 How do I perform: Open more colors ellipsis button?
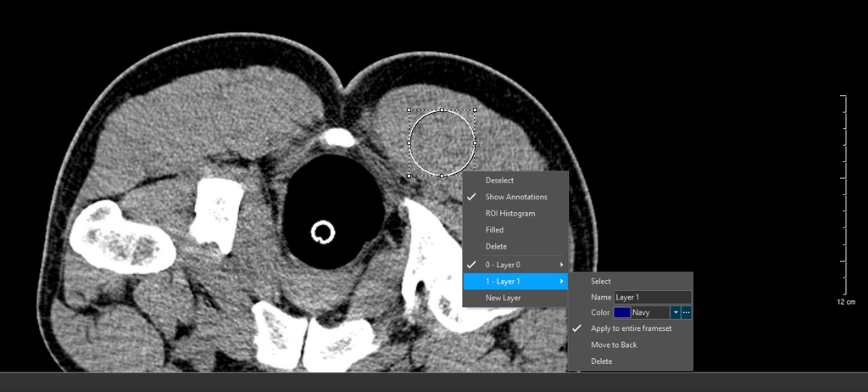point(687,313)
